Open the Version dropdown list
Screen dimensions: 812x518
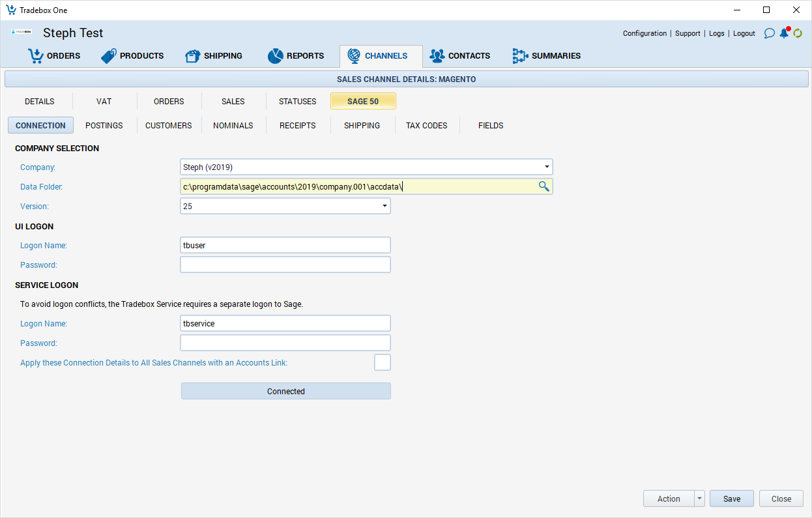384,207
